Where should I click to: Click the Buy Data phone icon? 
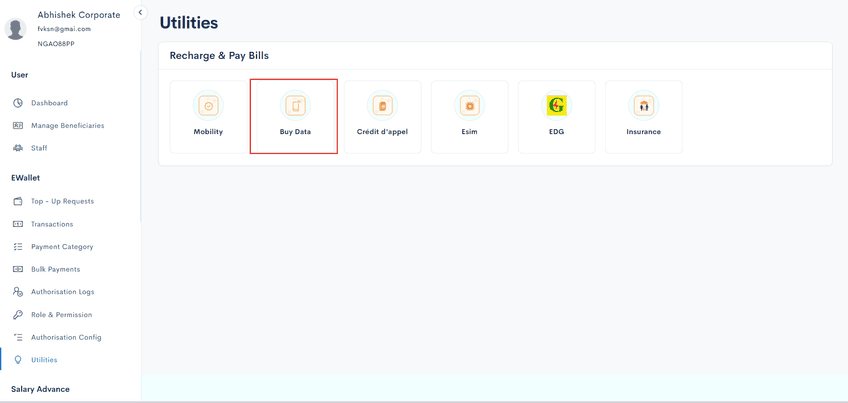click(295, 106)
